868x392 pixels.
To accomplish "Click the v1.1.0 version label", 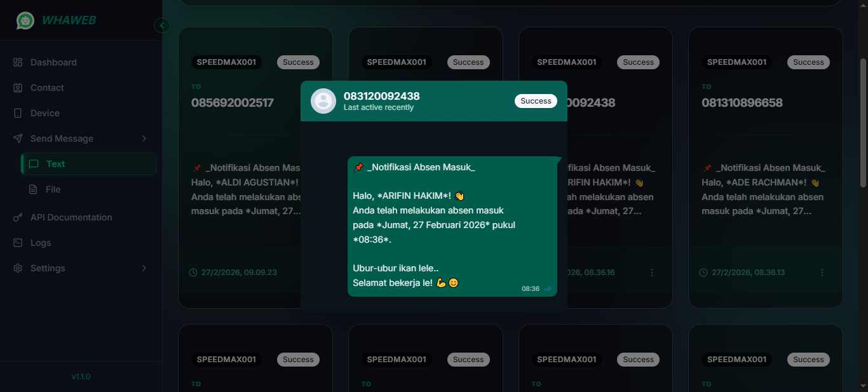I will 81,377.
